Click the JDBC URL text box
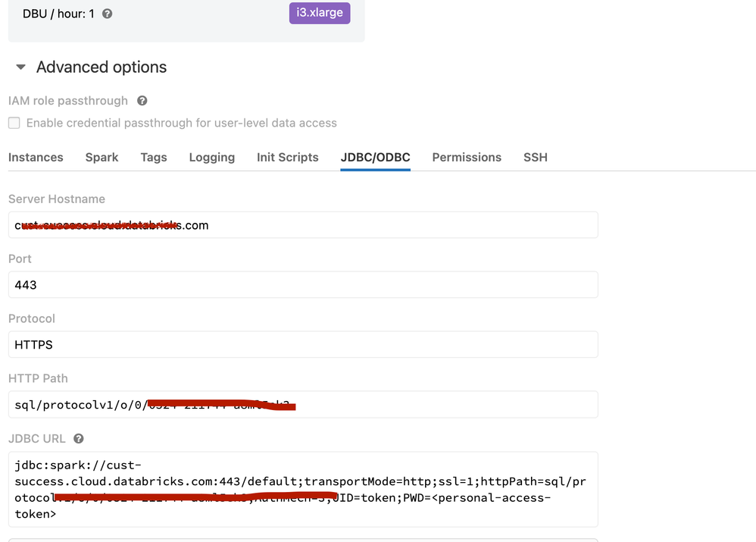This screenshot has height=542, width=756. point(303,490)
